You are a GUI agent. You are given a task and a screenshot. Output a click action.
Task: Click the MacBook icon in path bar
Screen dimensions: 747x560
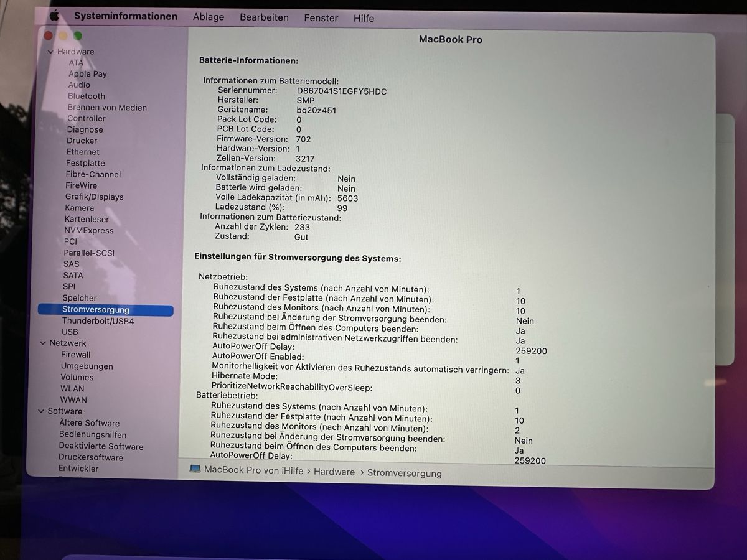pos(195,469)
